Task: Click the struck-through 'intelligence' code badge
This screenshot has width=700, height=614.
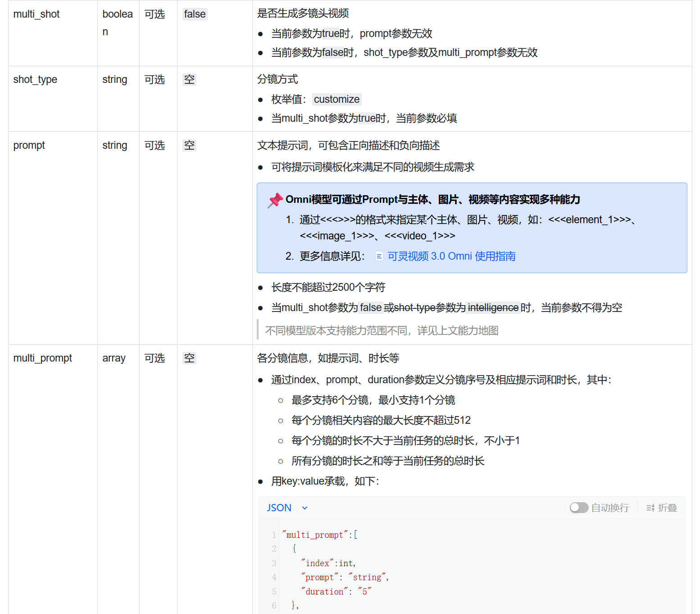Action: tap(493, 308)
